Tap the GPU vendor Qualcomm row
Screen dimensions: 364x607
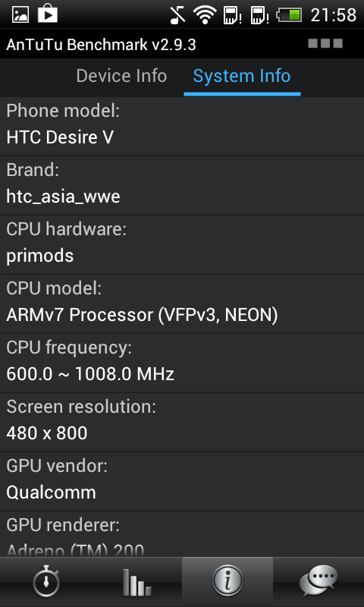(x=182, y=481)
